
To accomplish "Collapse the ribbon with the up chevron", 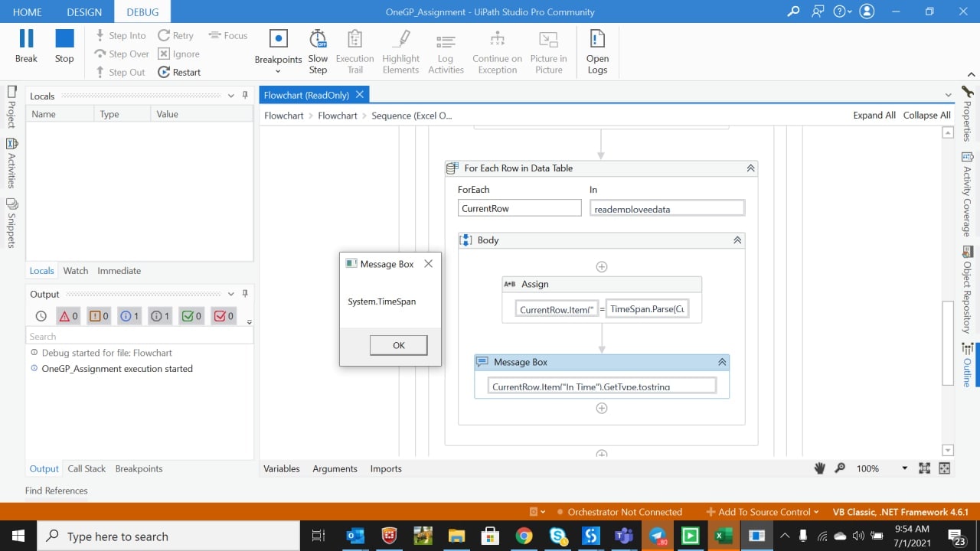I will point(970,74).
